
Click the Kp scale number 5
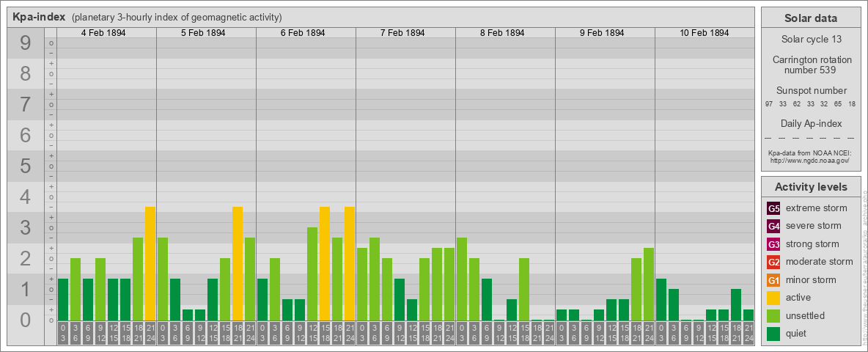pyautogui.click(x=25, y=166)
